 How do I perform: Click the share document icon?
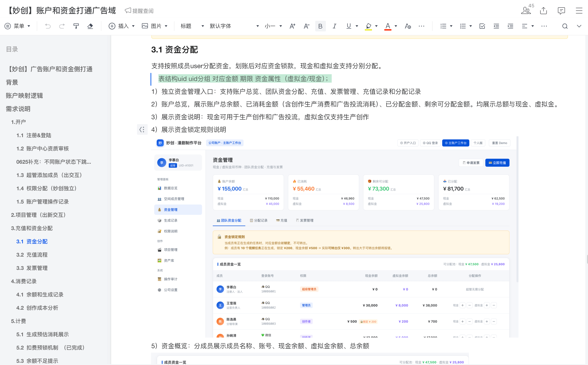(544, 11)
